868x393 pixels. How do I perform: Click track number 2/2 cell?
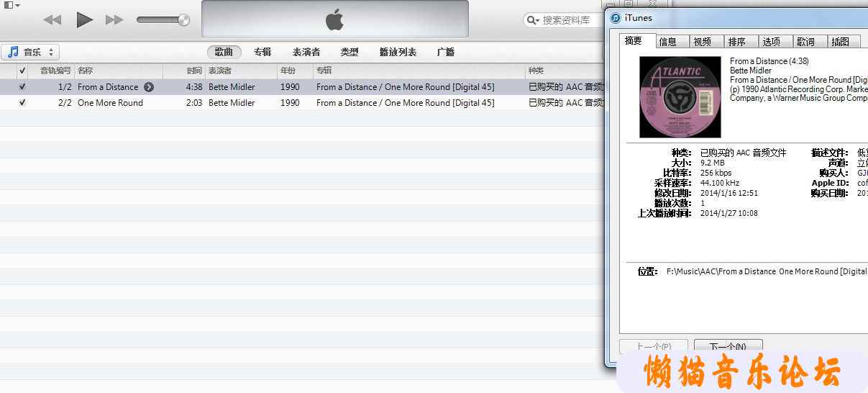tap(65, 103)
